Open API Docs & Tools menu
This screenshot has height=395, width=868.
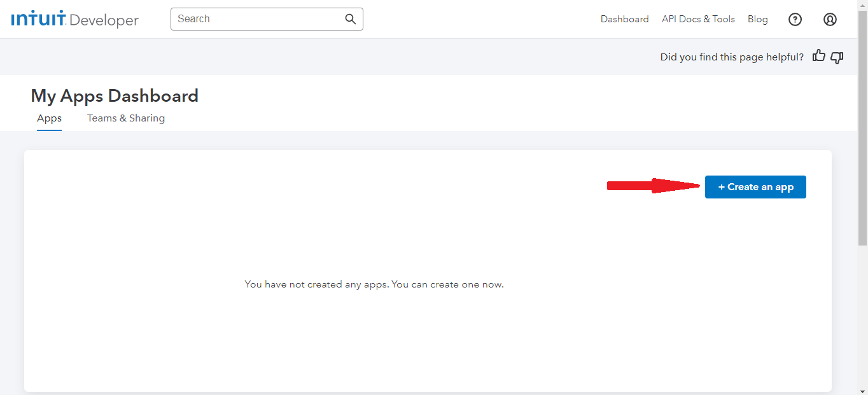[x=698, y=20]
